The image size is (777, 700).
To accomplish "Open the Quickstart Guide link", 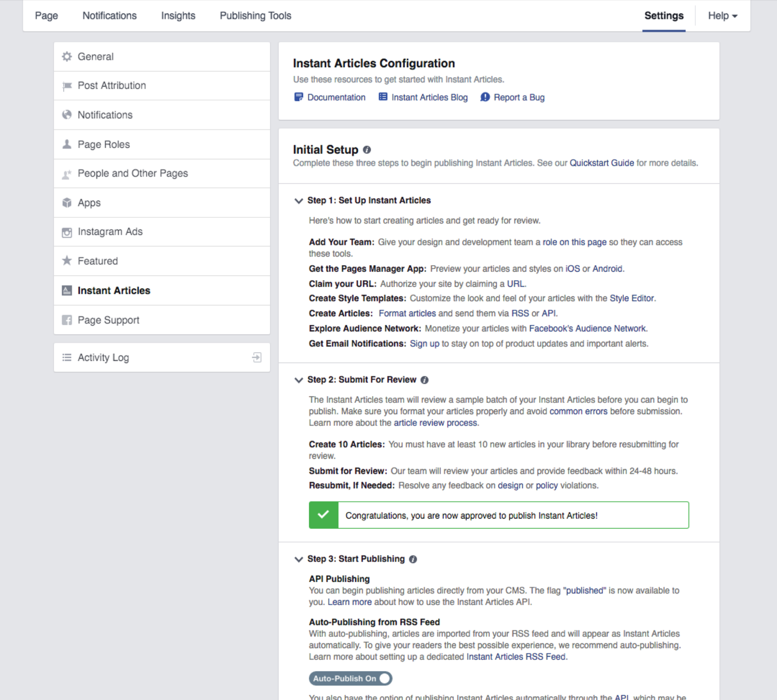I will pos(601,163).
